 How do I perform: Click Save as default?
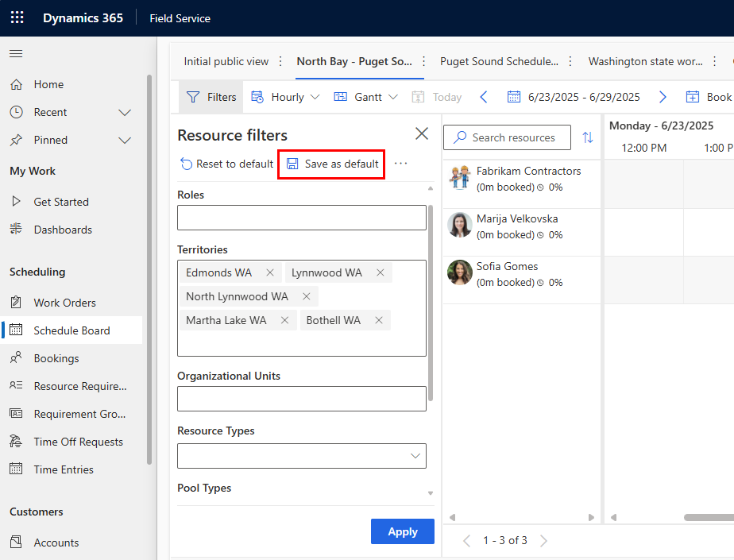332,164
